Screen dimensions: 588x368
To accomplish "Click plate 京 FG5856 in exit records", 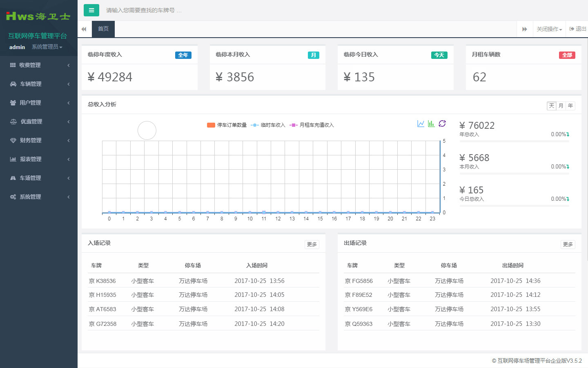I will 359,281.
